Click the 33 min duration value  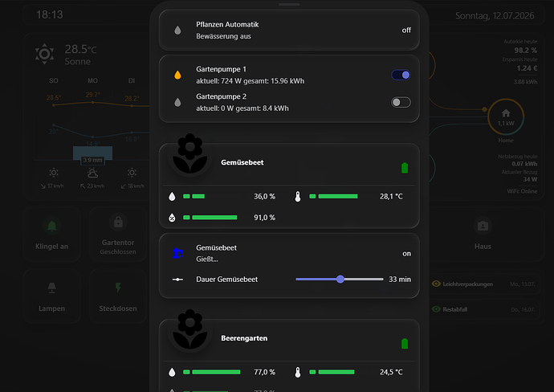coord(400,280)
